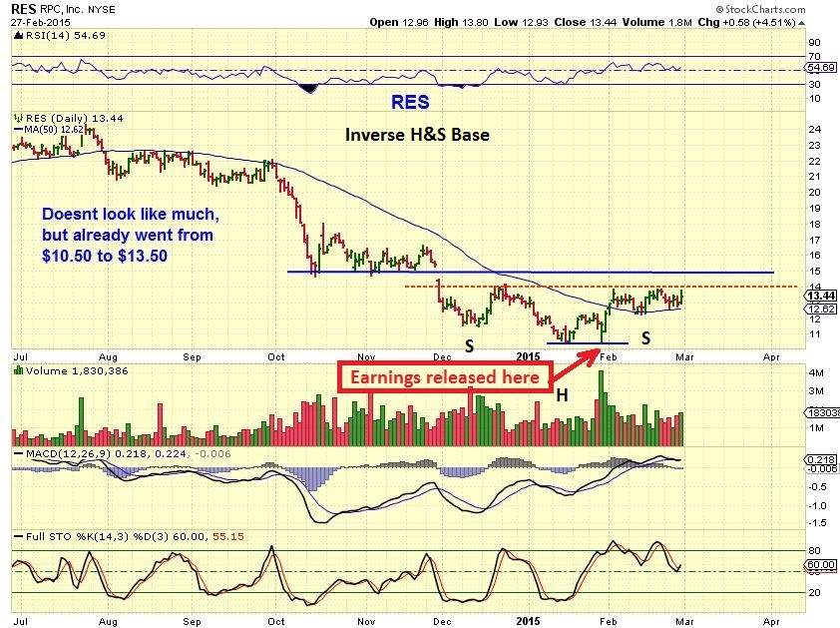Click the Open 12.96 value
The height and width of the screenshot is (628, 840).
click(399, 23)
